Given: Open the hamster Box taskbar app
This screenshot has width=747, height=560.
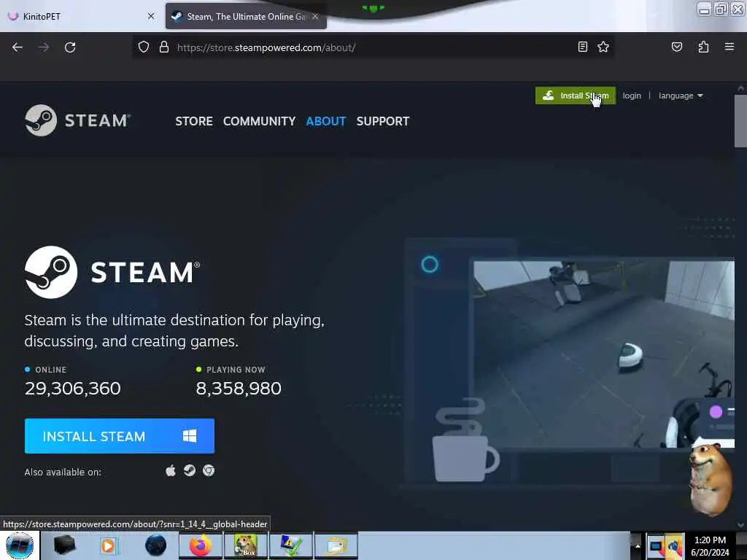Looking at the screenshot, I should [245, 545].
